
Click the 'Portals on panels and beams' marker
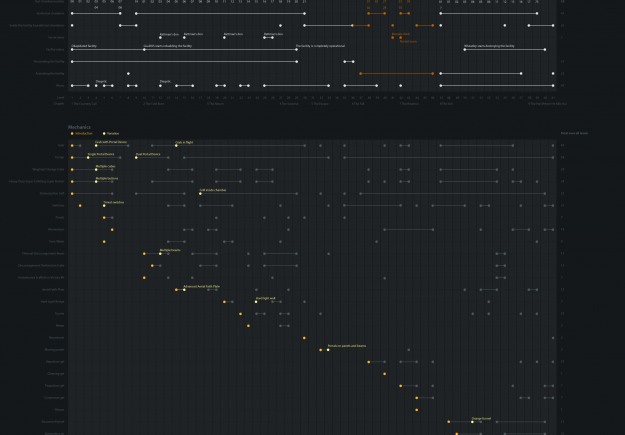click(x=328, y=350)
